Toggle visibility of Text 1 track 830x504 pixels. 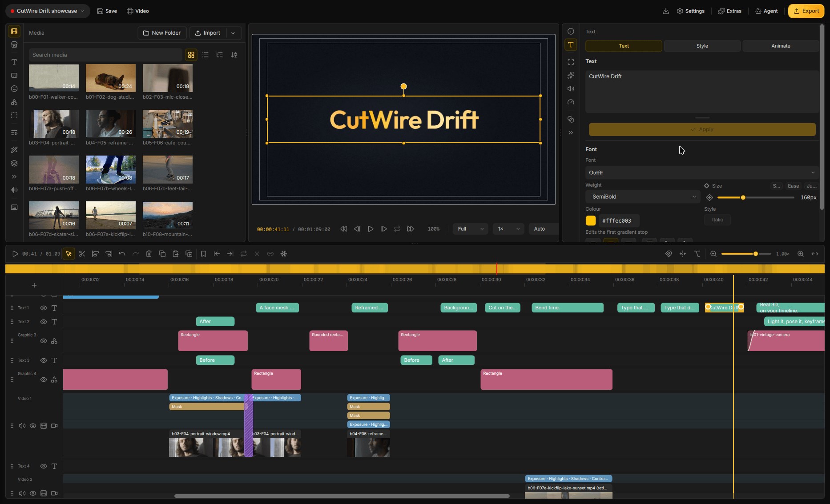[x=44, y=308]
